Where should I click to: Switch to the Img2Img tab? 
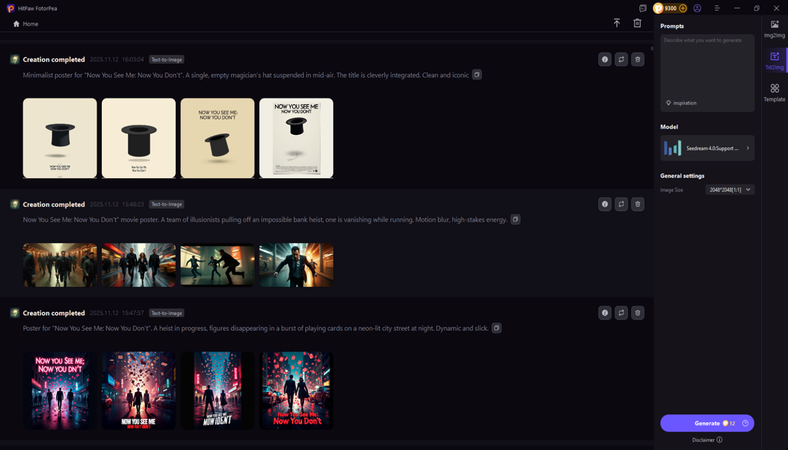coord(774,29)
